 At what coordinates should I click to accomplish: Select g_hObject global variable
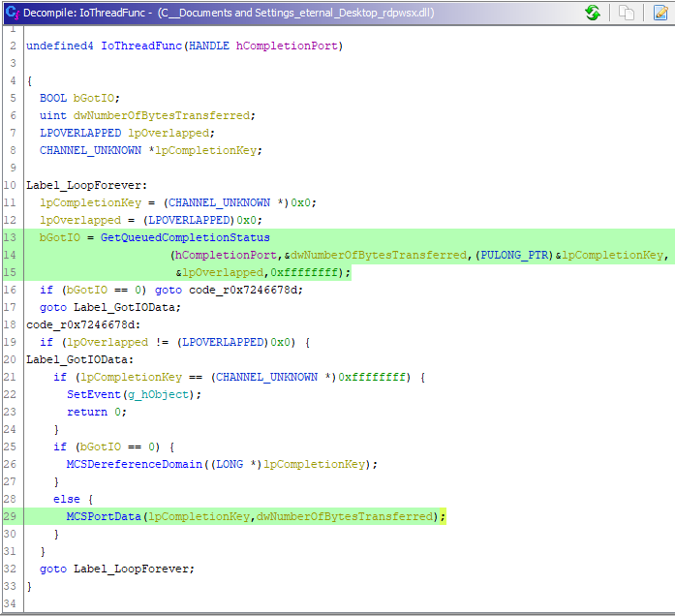(x=159, y=394)
